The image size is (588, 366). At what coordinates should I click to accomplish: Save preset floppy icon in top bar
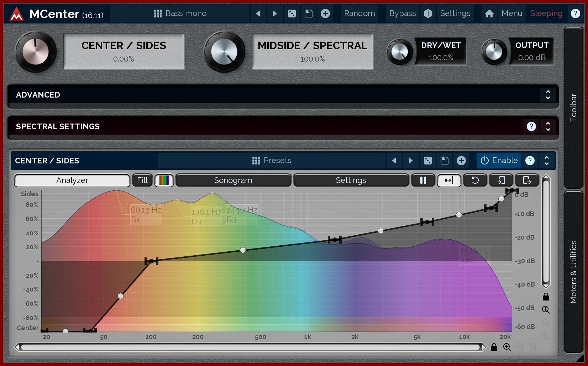(x=309, y=14)
